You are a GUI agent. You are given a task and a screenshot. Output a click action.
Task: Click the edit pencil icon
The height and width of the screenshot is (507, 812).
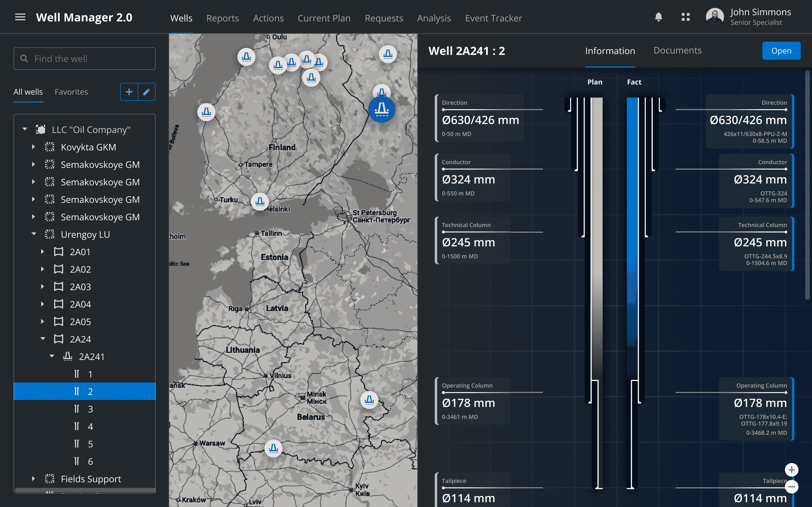147,92
